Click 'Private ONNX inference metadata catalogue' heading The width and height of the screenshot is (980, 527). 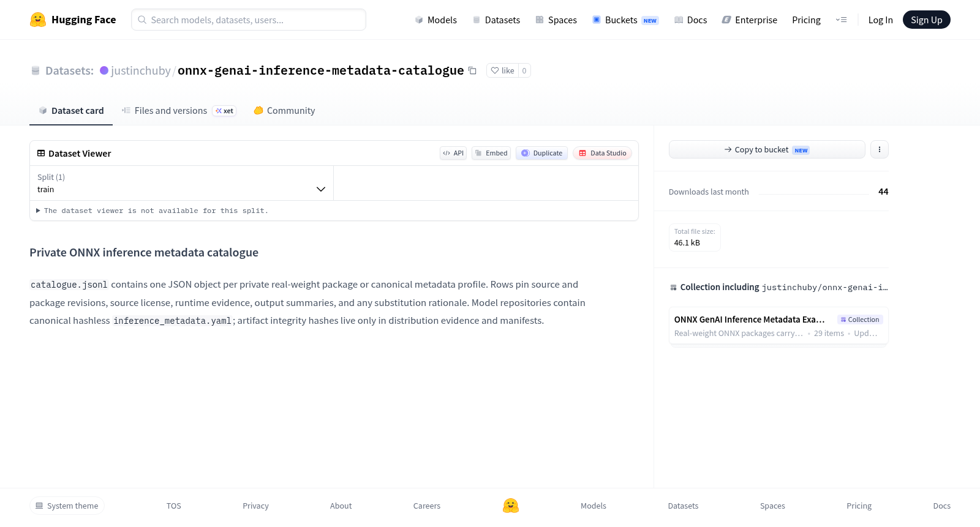point(144,253)
